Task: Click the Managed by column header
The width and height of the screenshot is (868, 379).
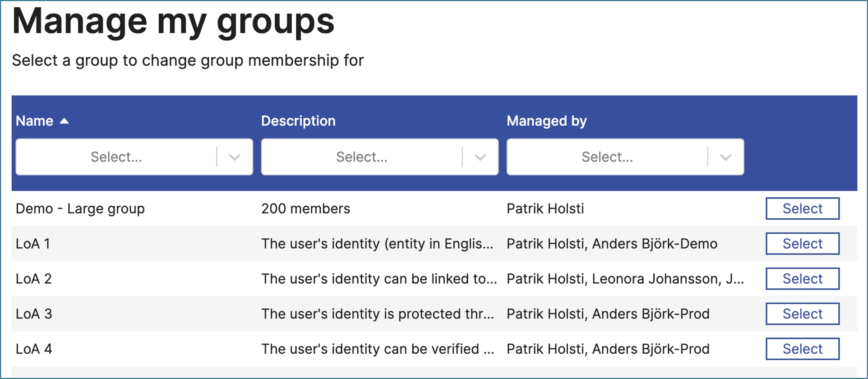Action: pyautogui.click(x=546, y=121)
